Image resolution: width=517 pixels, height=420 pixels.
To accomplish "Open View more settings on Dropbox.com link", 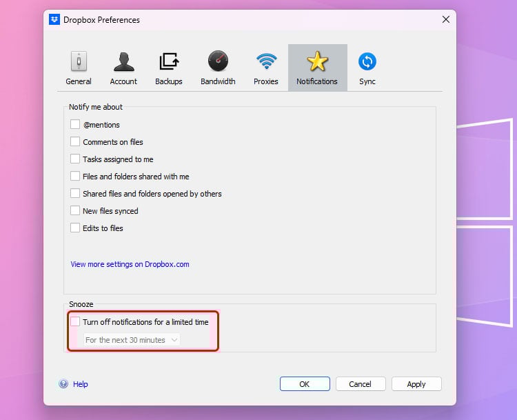I will coord(130,264).
